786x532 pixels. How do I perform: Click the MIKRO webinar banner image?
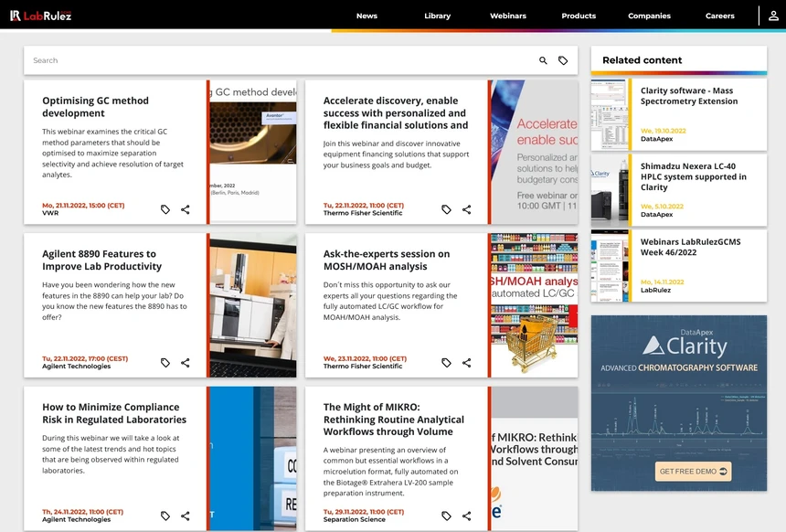535,458
